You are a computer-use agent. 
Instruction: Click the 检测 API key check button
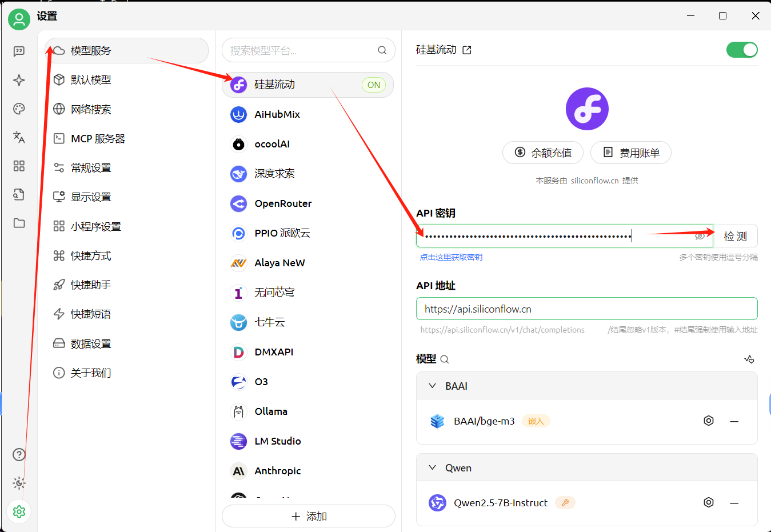click(x=736, y=236)
